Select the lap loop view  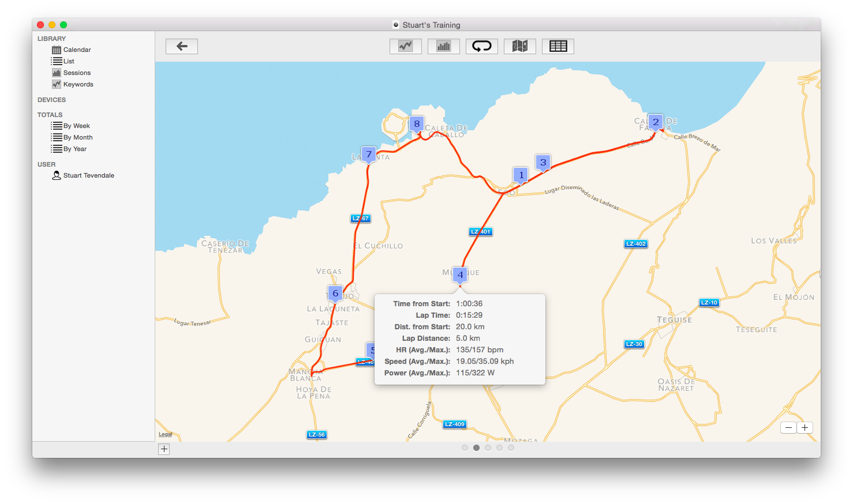481,46
